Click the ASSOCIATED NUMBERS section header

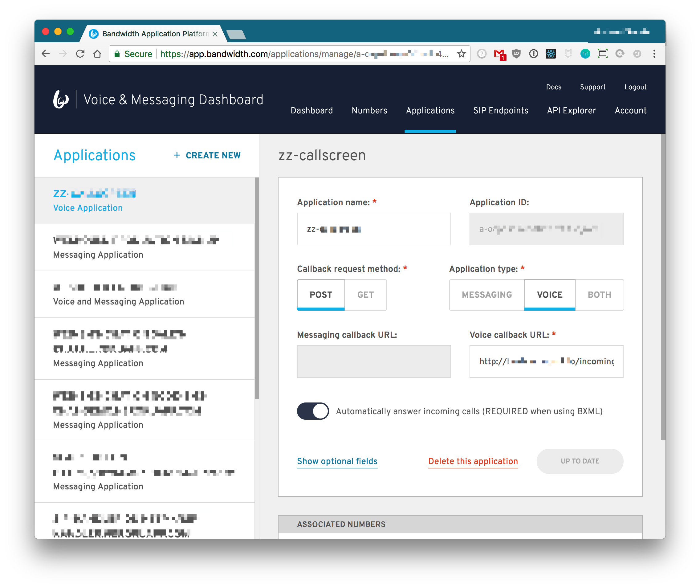[460, 524]
